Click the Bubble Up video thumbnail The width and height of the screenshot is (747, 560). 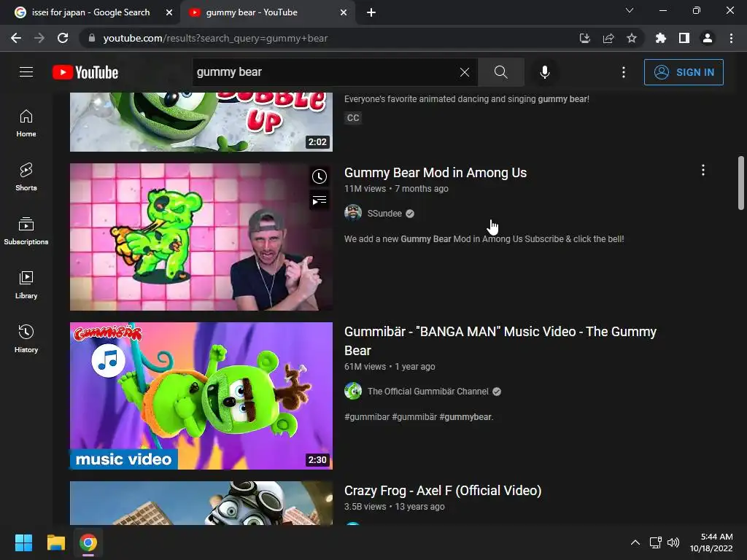pyautogui.click(x=201, y=122)
